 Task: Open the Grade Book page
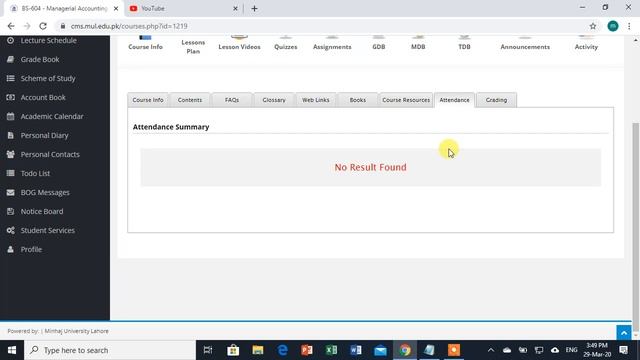click(x=40, y=59)
